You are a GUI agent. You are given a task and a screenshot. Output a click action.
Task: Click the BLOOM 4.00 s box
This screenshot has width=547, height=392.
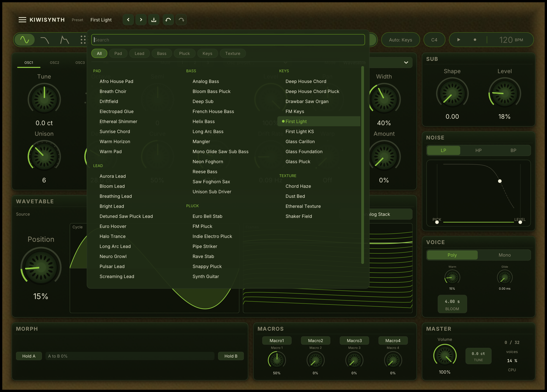click(x=452, y=304)
